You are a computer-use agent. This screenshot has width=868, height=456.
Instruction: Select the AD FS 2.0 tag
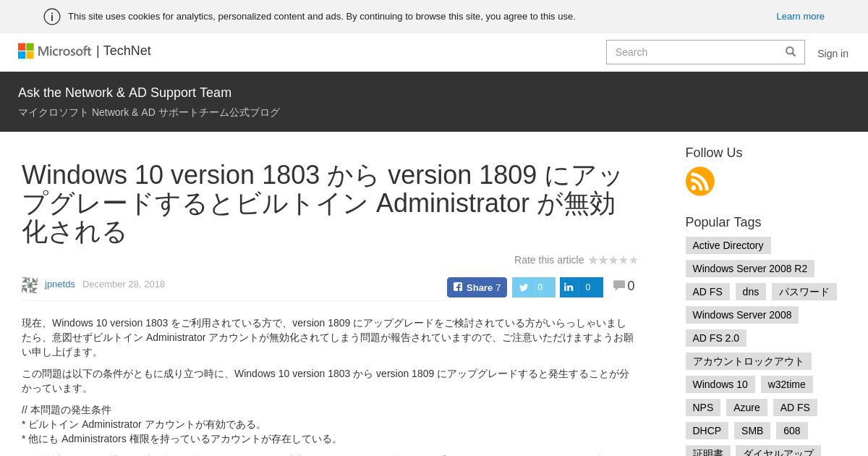716,338
